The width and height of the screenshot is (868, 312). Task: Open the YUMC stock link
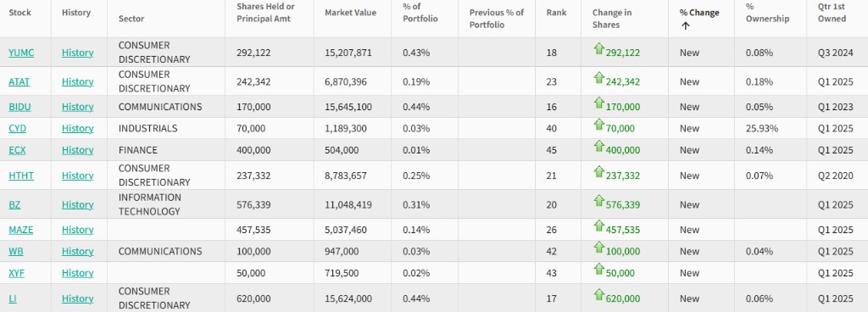[x=21, y=53]
